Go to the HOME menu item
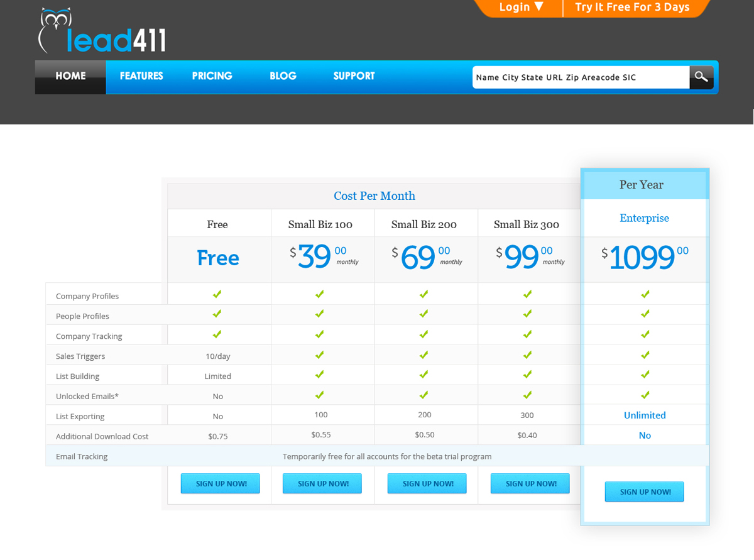 tap(70, 77)
